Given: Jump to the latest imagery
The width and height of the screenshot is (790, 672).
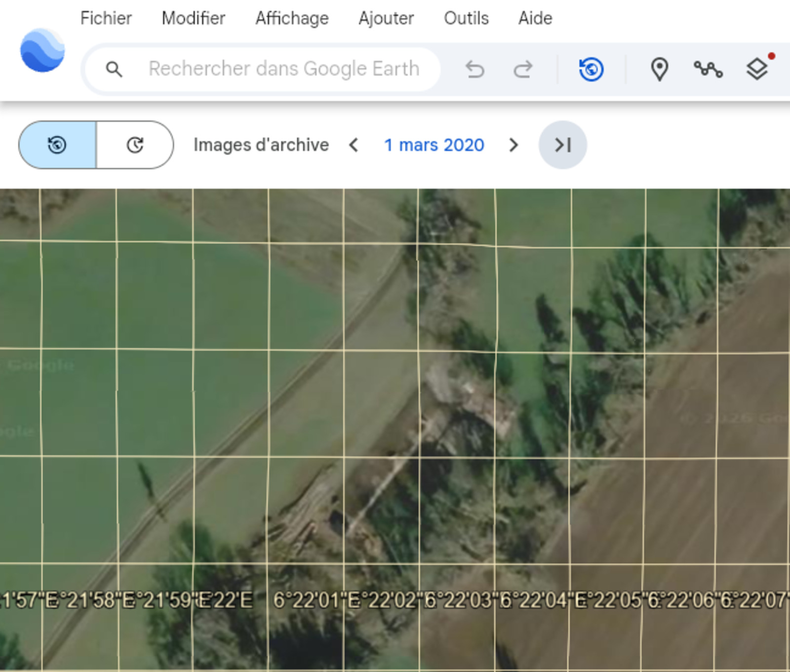Looking at the screenshot, I should (x=562, y=145).
